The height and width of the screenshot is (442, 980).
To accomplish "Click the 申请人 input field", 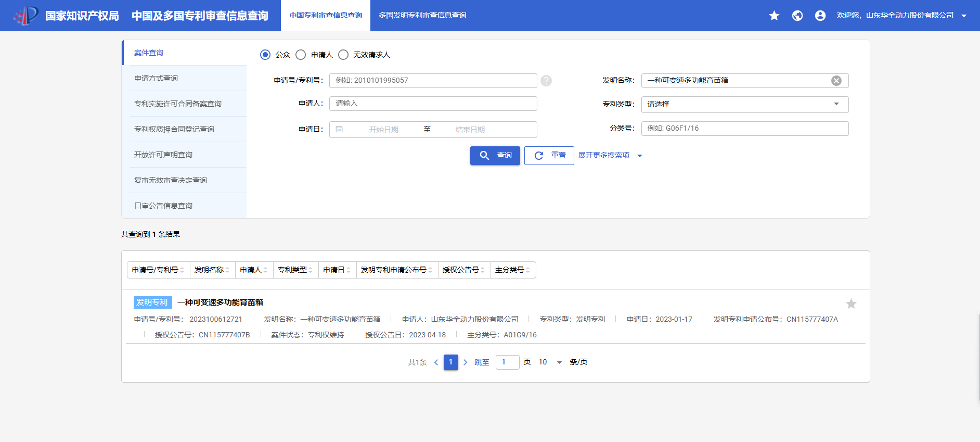I will (433, 104).
